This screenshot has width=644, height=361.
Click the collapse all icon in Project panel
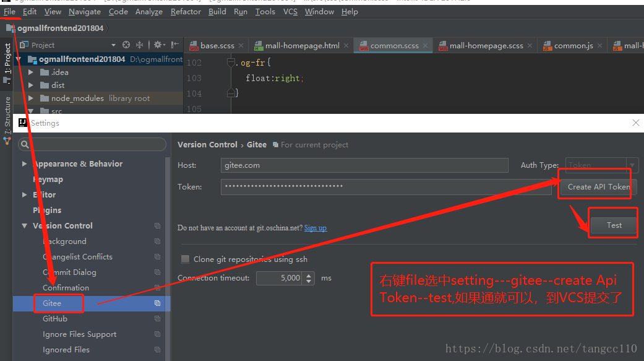[140, 45]
